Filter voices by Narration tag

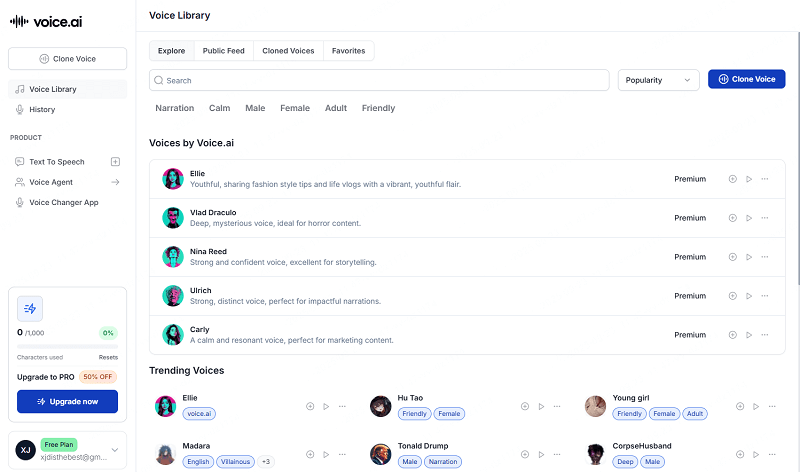pos(174,108)
